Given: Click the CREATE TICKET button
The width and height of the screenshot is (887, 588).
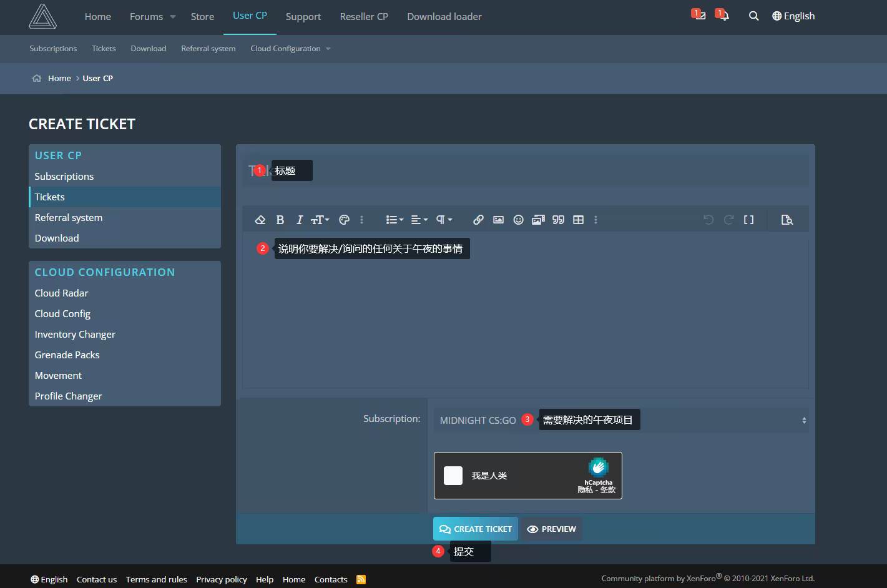Looking at the screenshot, I should tap(475, 529).
